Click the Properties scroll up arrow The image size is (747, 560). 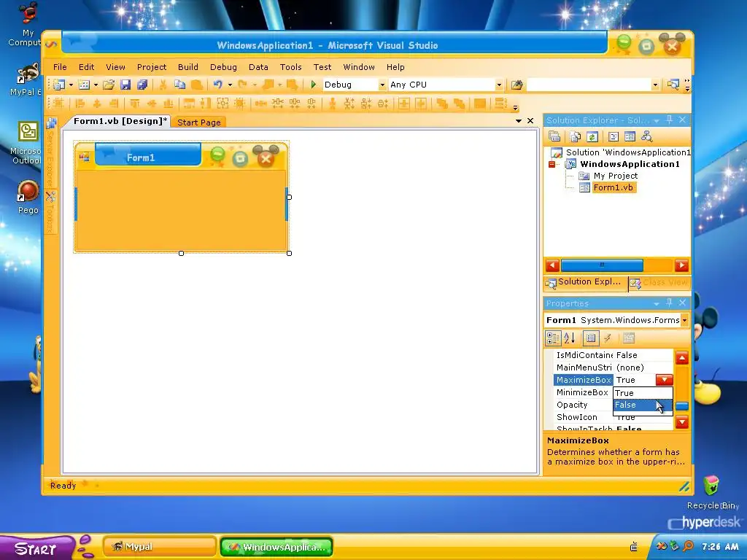coord(682,357)
